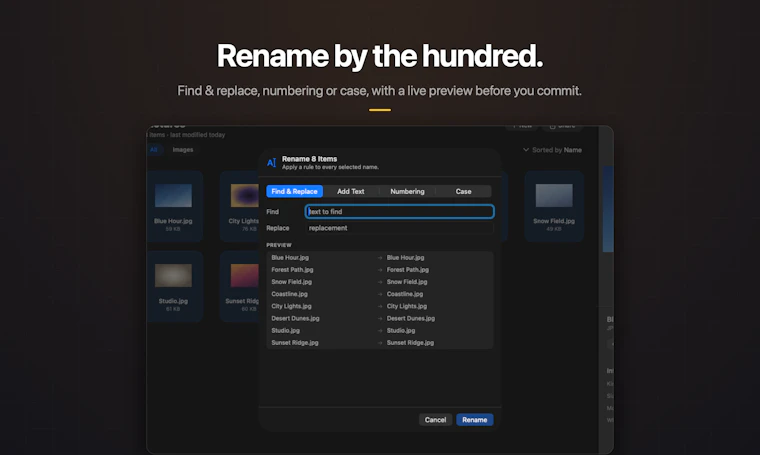Select the Studio.jpg thumbnail

(174, 276)
